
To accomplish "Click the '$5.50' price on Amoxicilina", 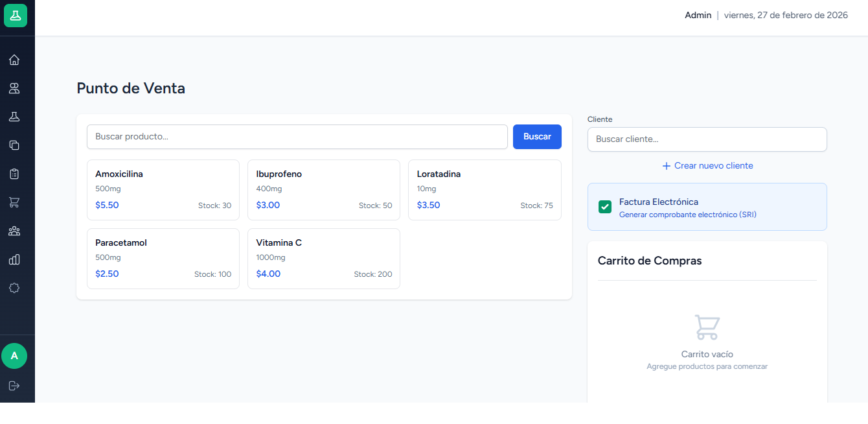I will (x=107, y=206).
